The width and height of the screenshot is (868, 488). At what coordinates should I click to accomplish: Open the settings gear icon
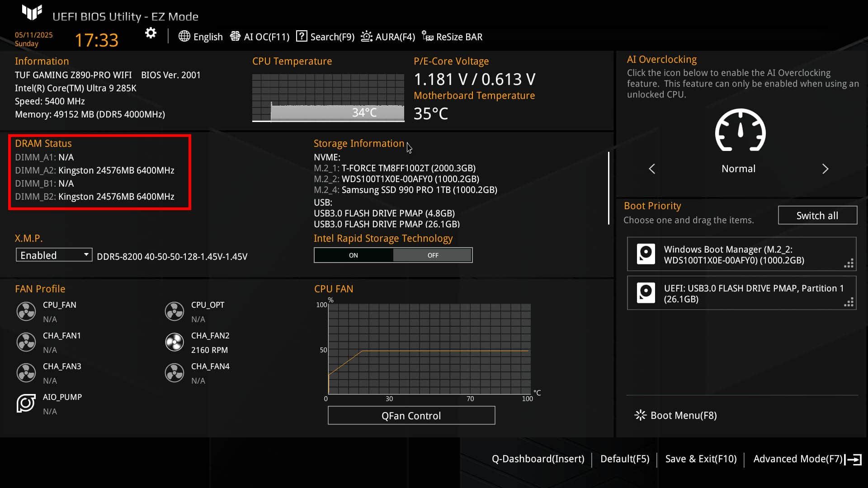[x=151, y=33]
